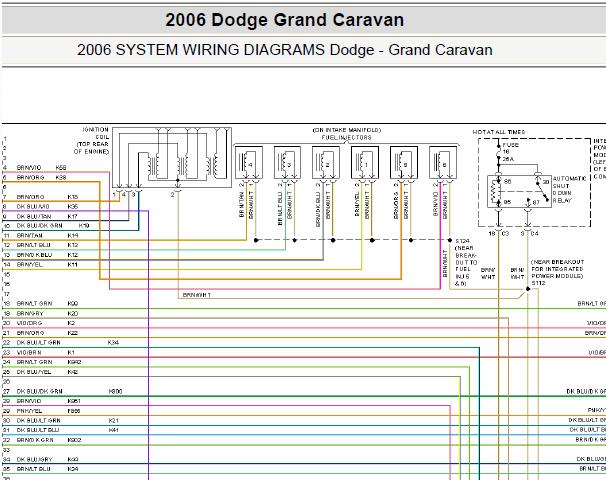Select fuel injector box number 1
Screen dimensions: 606x480
pyautogui.click(x=365, y=162)
